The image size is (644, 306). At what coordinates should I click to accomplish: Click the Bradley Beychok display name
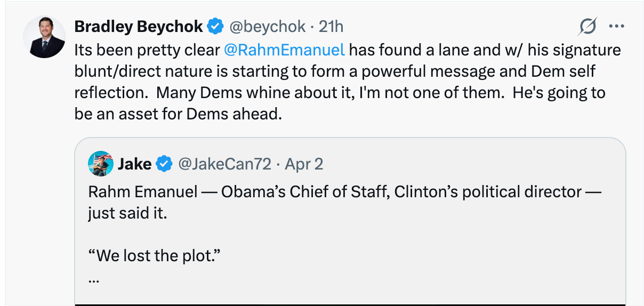pos(139,26)
